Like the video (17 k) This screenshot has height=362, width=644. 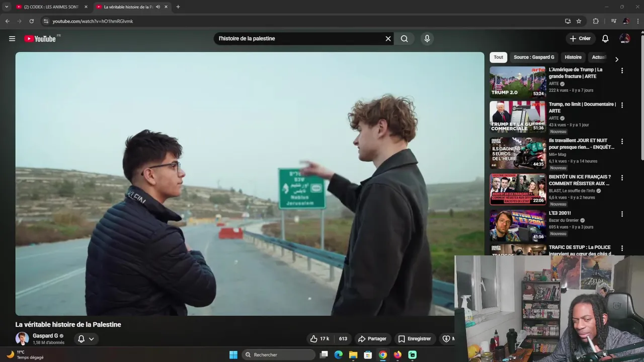tap(319, 339)
